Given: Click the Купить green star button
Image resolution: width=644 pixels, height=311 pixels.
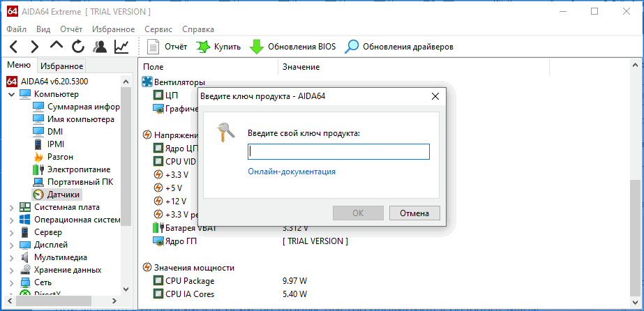Looking at the screenshot, I should (x=218, y=47).
